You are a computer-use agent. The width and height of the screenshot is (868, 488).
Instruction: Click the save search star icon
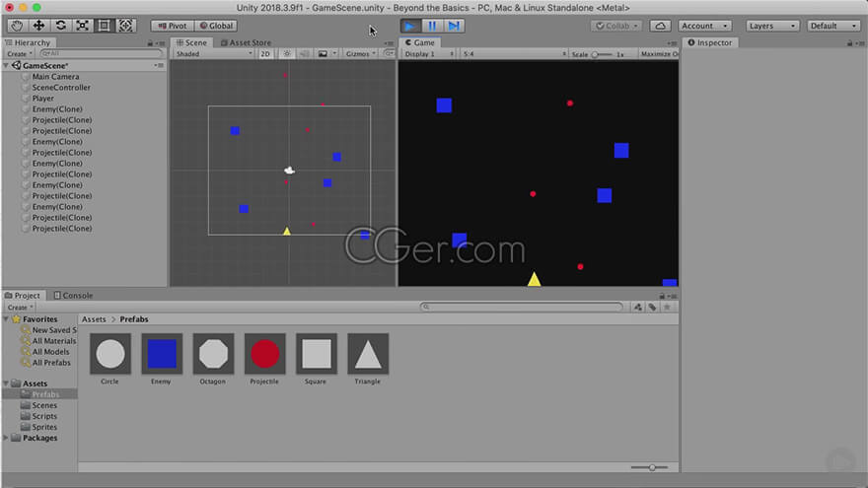pos(667,307)
